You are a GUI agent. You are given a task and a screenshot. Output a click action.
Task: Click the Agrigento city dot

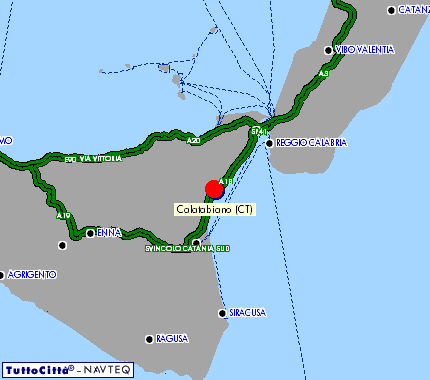point(1,275)
